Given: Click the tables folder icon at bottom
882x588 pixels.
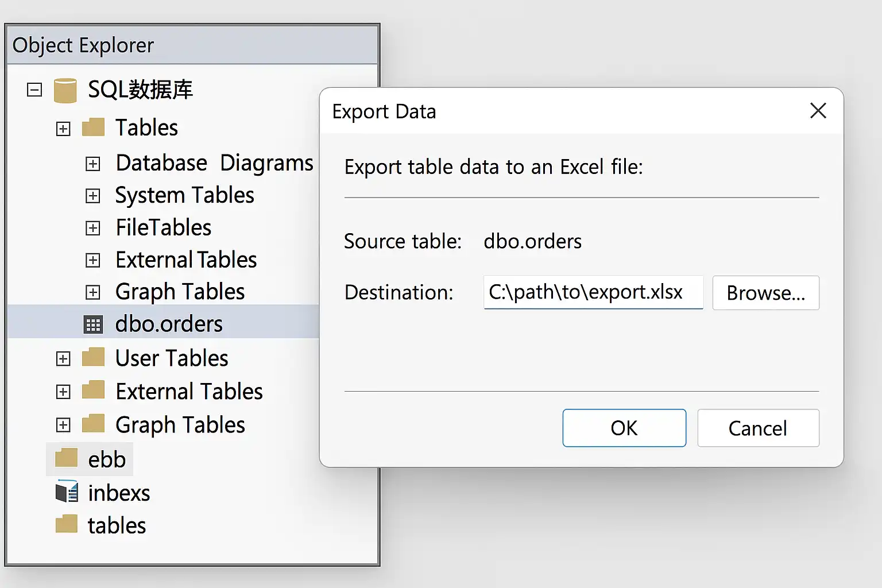Looking at the screenshot, I should 67,524.
